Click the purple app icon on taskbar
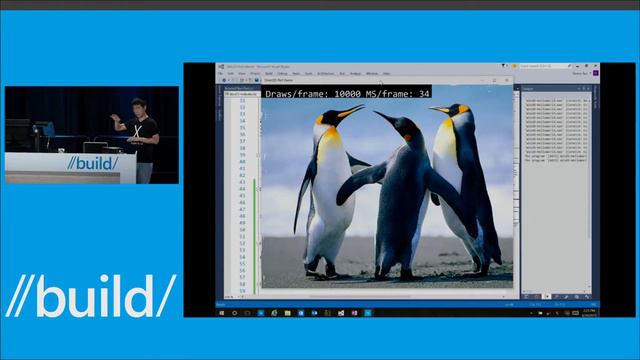 pyautogui.click(x=354, y=313)
